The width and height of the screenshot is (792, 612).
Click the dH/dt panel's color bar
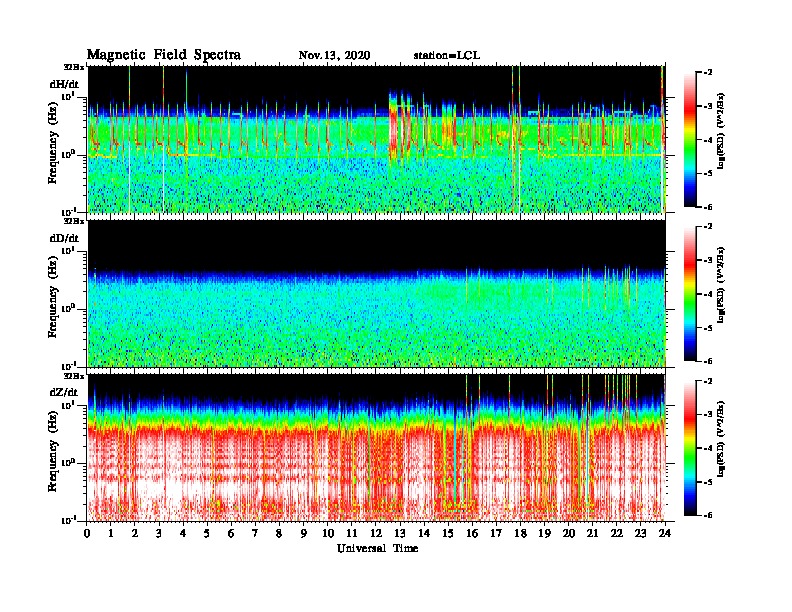point(690,139)
